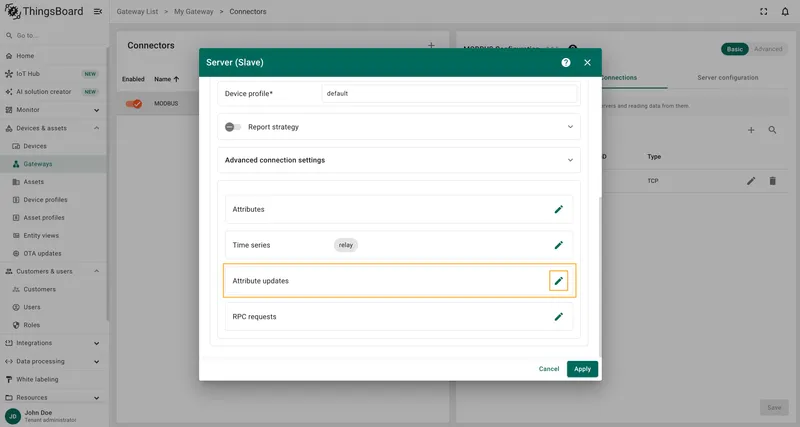The image size is (800, 427).
Task: Toggle the Report strategy switch
Action: [233, 127]
